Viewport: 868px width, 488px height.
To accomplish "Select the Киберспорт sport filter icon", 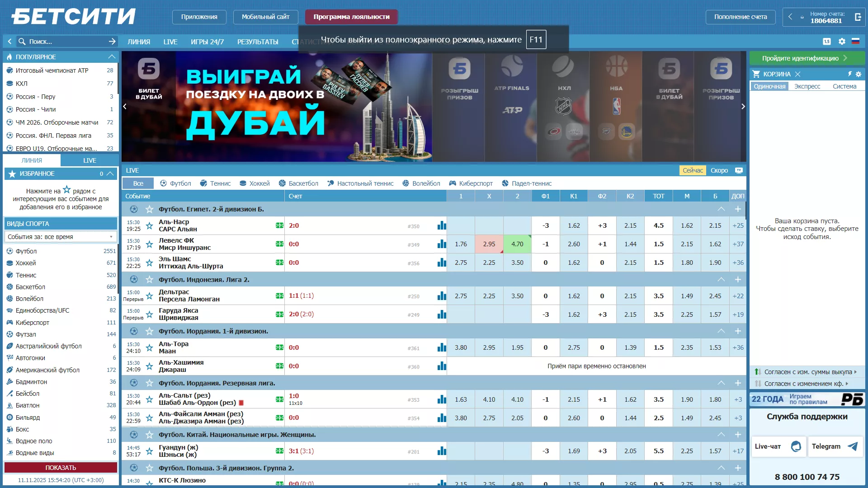I will point(452,183).
